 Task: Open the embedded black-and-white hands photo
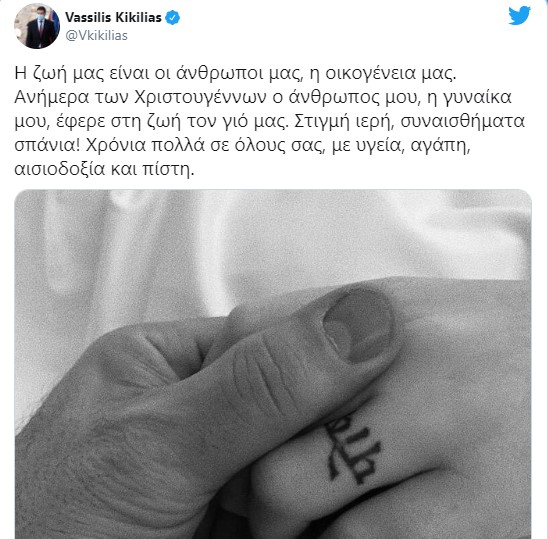(x=273, y=364)
